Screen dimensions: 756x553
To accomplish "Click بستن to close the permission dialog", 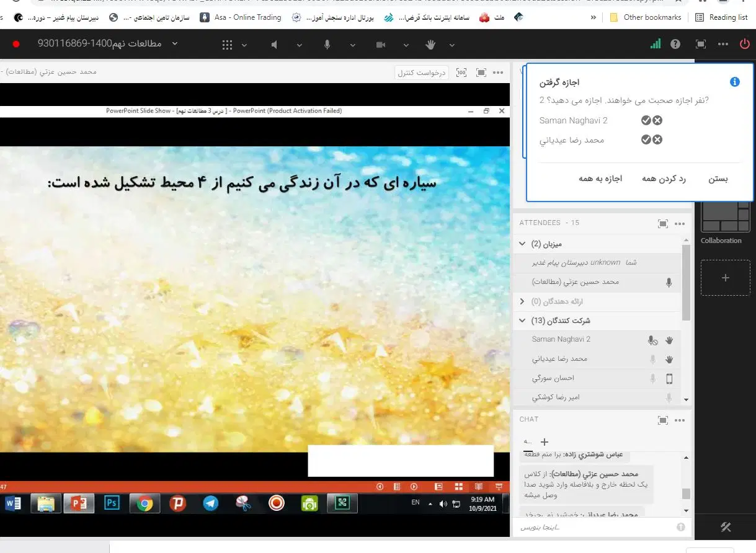I will (718, 179).
